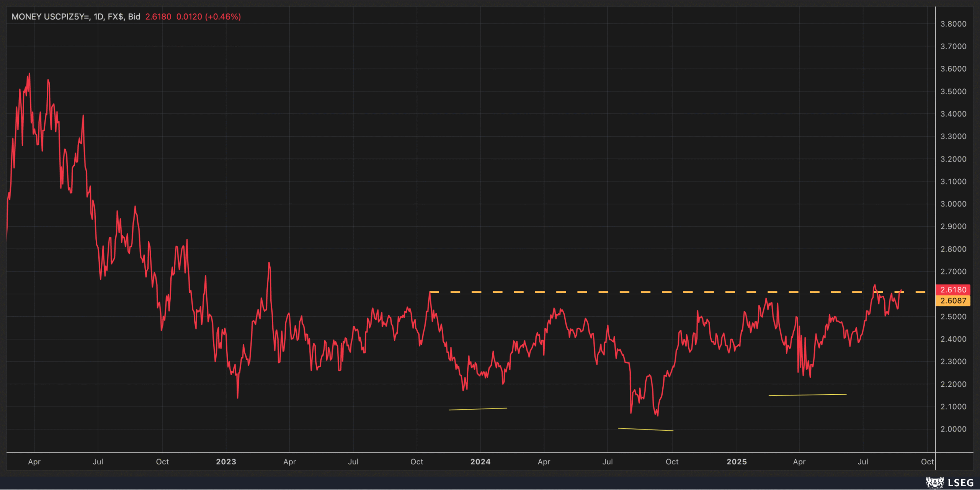Image resolution: width=980 pixels, height=490 pixels.
Task: Click the 2.3000 price axis label
Action: 953,361
